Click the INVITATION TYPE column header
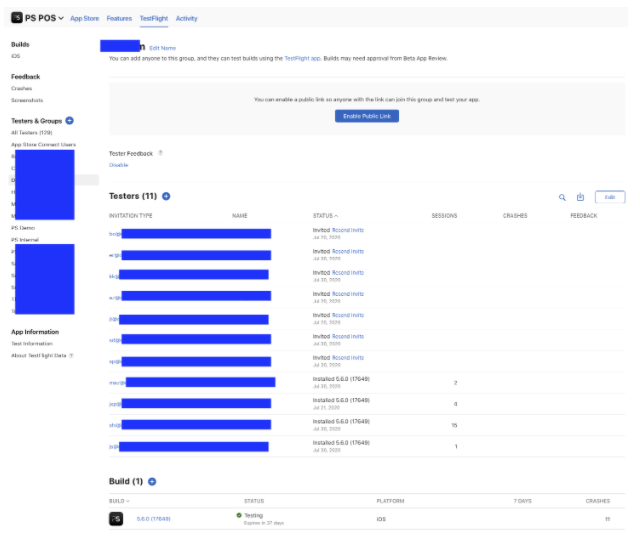 click(x=131, y=216)
